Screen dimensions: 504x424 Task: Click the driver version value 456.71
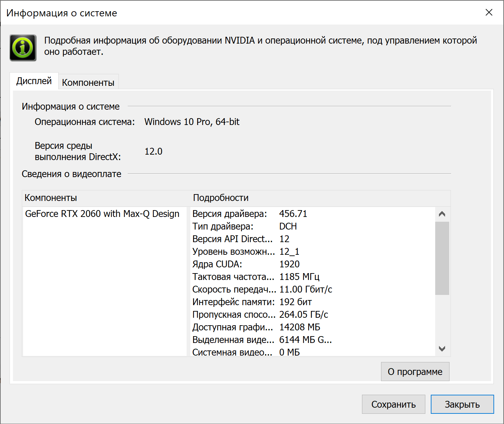[293, 214]
